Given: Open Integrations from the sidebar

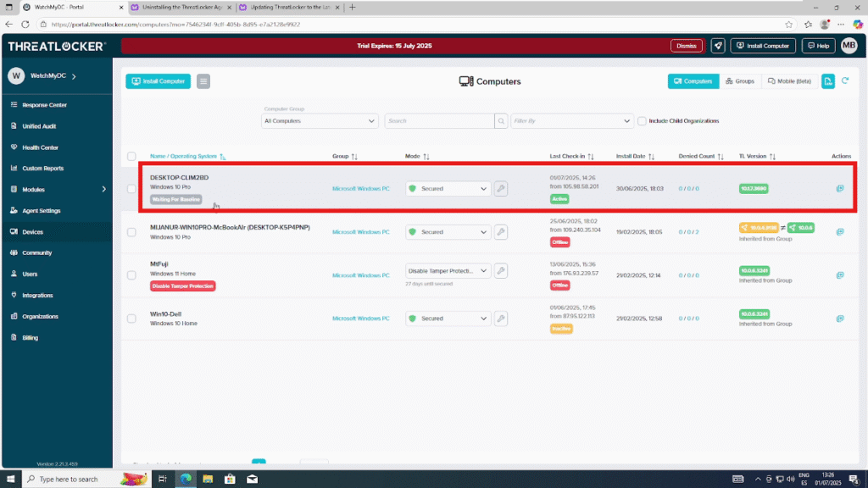Looking at the screenshot, I should (37, 296).
